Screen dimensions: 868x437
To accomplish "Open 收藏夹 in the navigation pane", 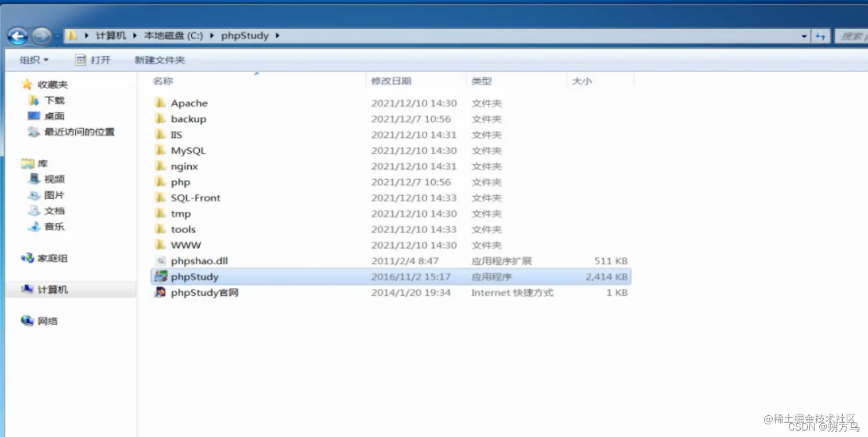I will [53, 84].
